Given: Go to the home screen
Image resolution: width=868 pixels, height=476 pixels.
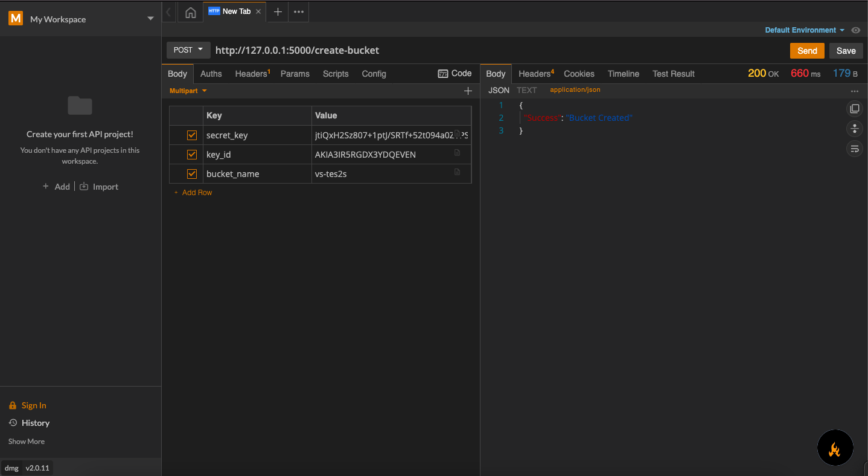Looking at the screenshot, I should (x=190, y=11).
